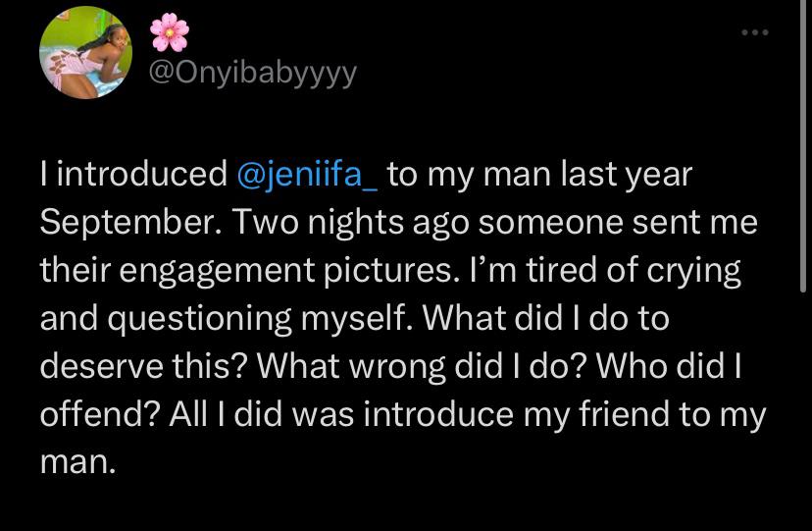Viewport: 812px width, 531px height.
Task: Click "someone sent me" in the tweet
Action: (619, 222)
